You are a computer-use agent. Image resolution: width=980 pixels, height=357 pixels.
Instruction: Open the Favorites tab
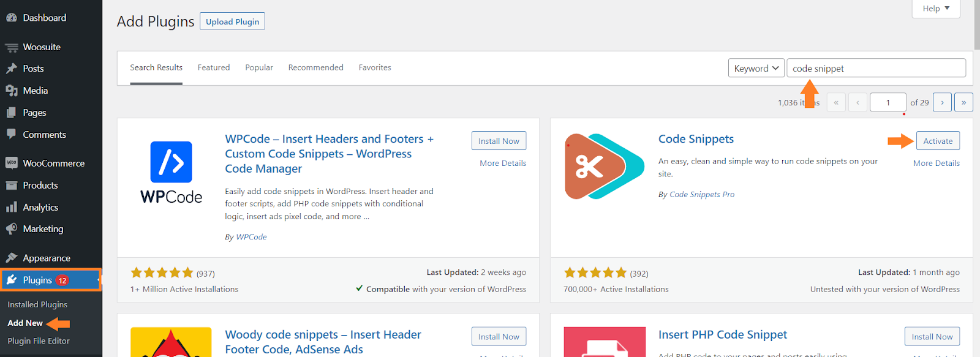(x=375, y=67)
